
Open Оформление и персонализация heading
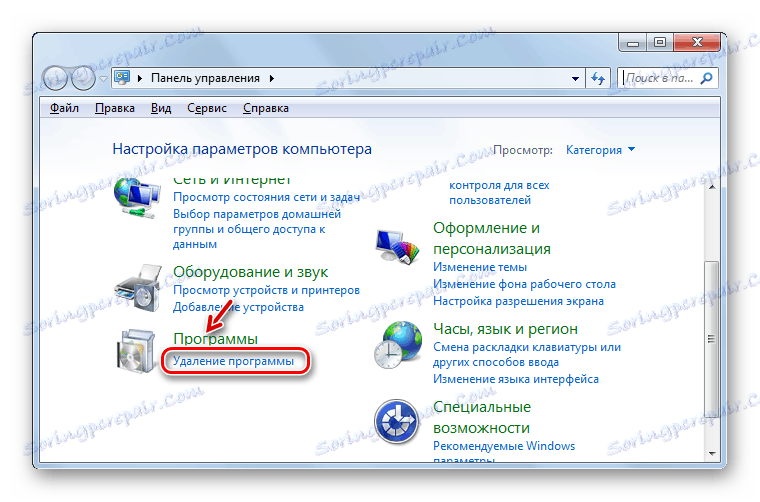(x=492, y=238)
